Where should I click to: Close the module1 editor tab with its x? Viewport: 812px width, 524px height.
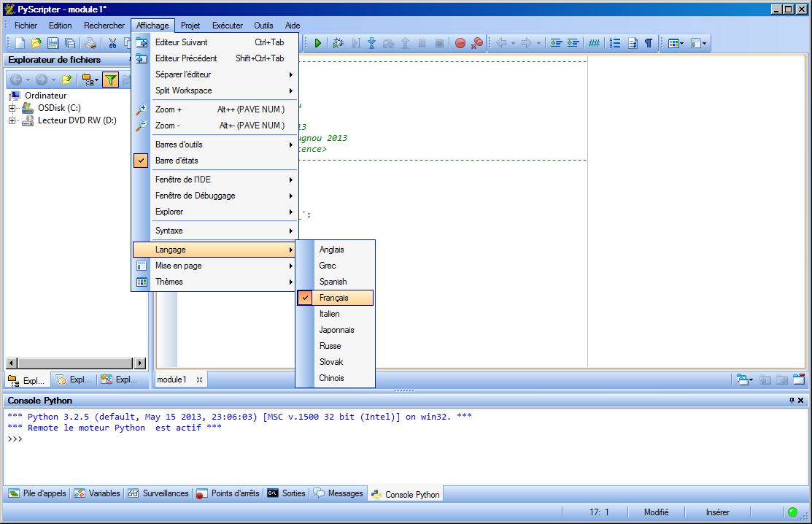pos(199,379)
